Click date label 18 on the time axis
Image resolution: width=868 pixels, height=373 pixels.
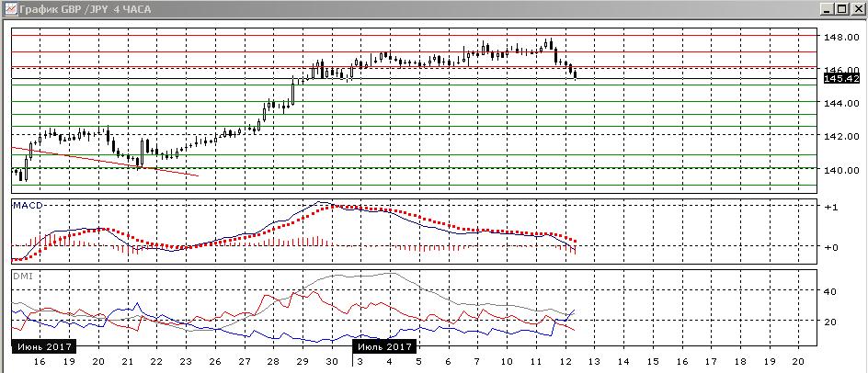pyautogui.click(x=740, y=361)
